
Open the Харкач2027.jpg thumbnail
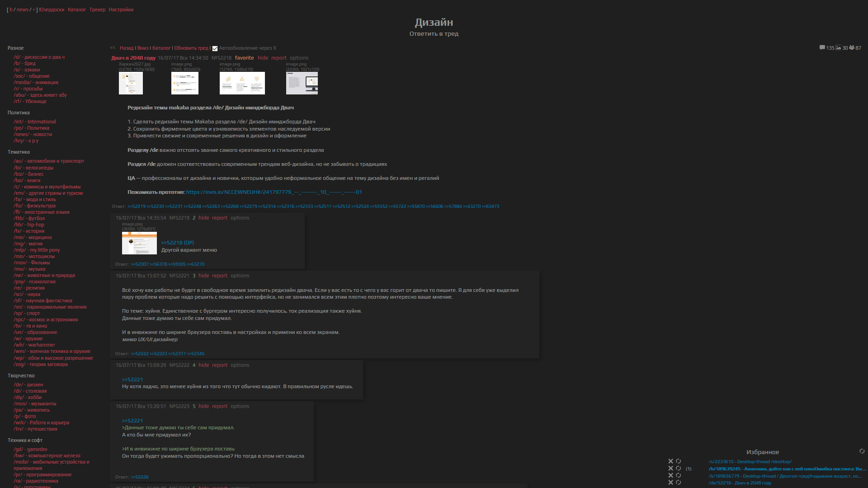[x=131, y=83]
